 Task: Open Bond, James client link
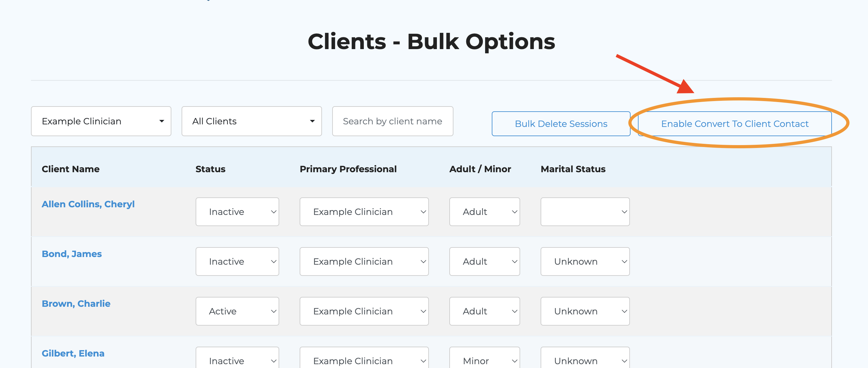pos(71,254)
